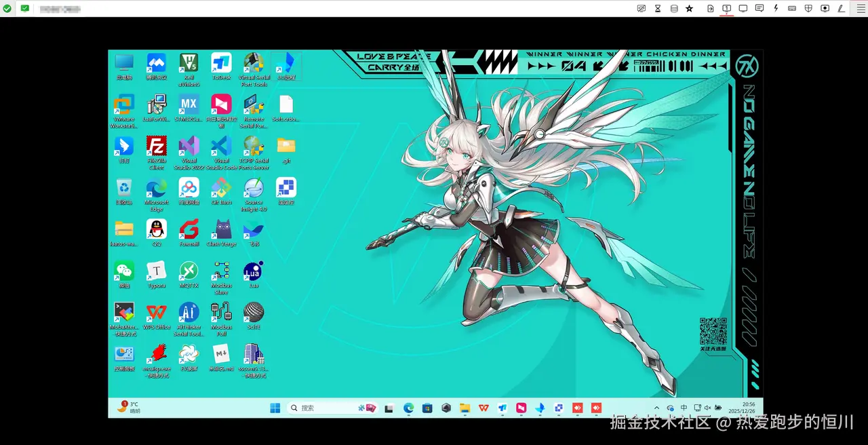
Task: Select monitor 1 icon in top toolbar
Action: [x=726, y=8]
